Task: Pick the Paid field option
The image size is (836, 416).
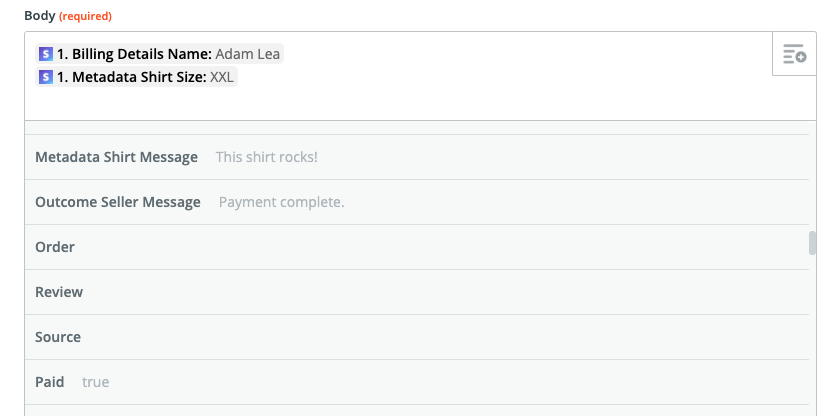Action: pyautogui.click(x=50, y=382)
